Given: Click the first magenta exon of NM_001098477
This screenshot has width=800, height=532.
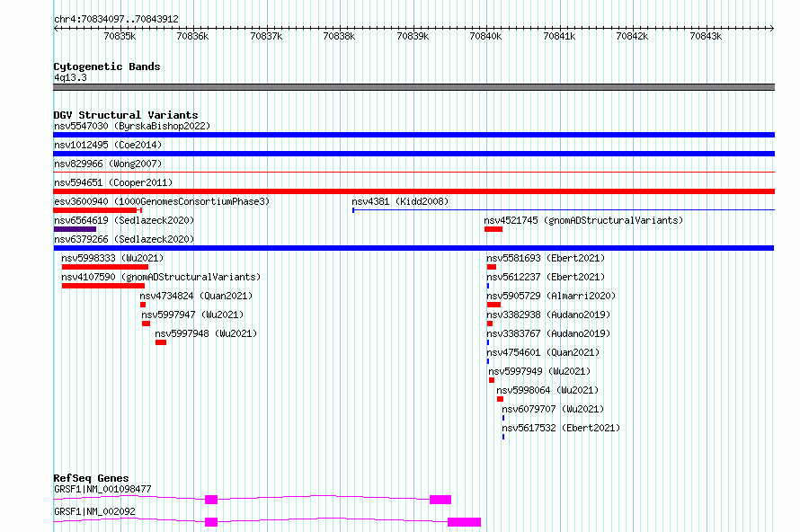Looking at the screenshot, I should click(x=211, y=500).
